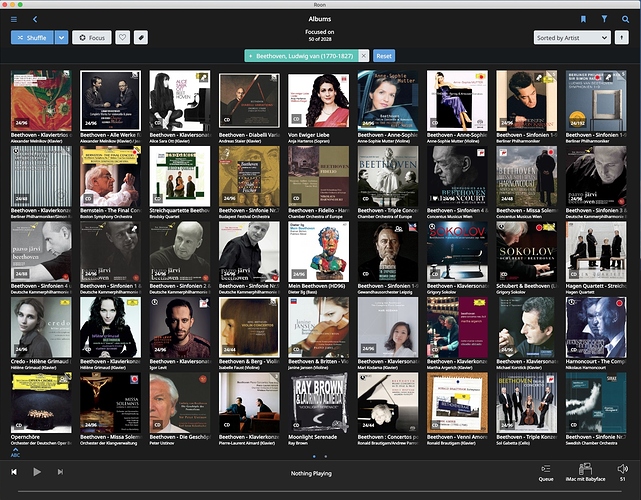
Task: Open Beethoven Klaviertrios album by Alexander Melnikov
Action: (x=41, y=101)
